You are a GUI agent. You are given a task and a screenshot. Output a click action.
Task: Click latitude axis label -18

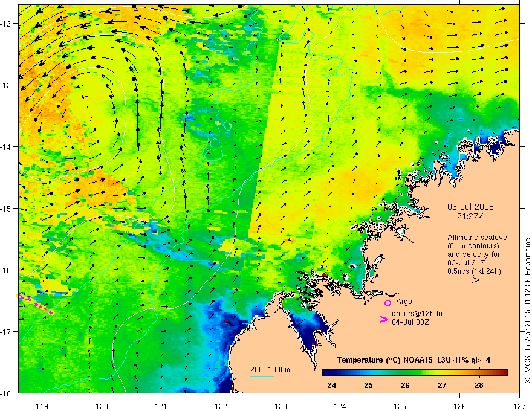click(x=7, y=393)
